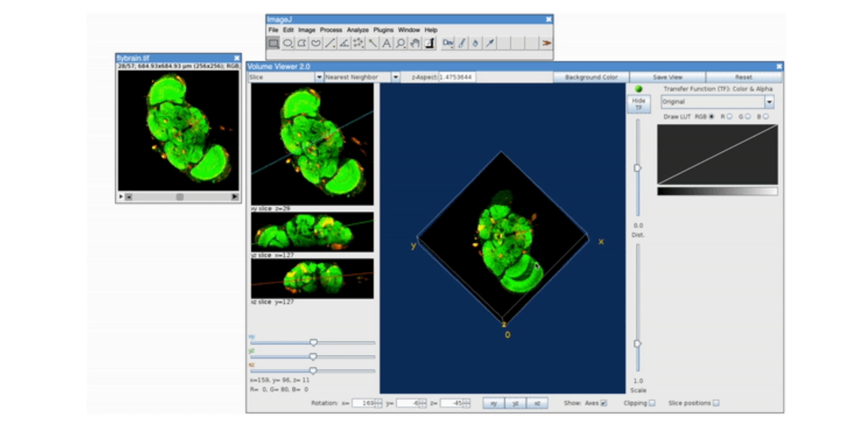The image size is (868, 437).
Task: Select the Text tool
Action: [x=386, y=43]
